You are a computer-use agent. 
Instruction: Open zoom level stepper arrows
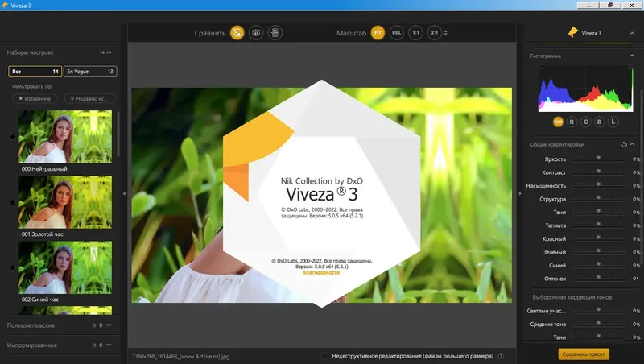446,33
